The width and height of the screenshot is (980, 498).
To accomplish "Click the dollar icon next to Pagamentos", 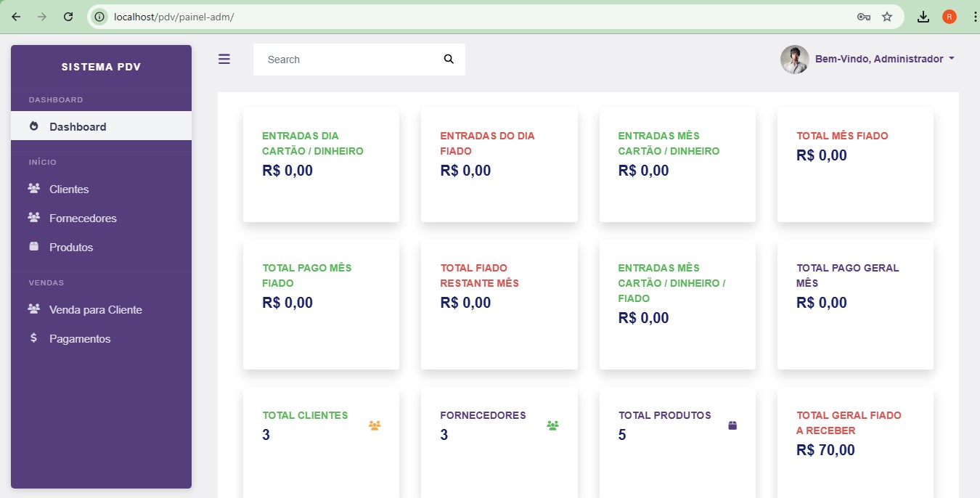I will pos(33,338).
